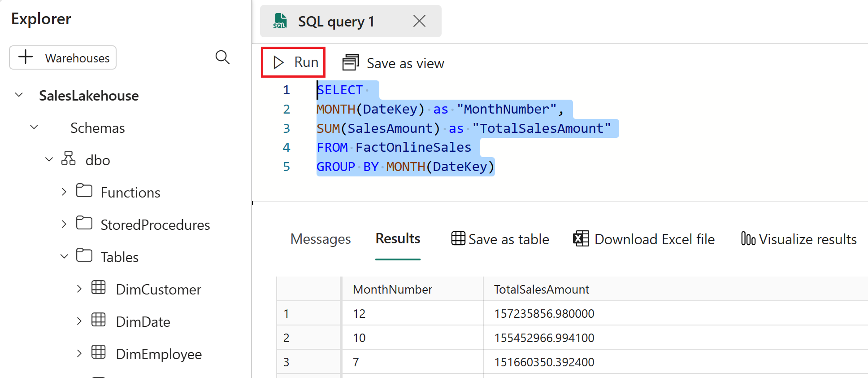Click the DimCustomer table icon
868x378 pixels.
click(99, 288)
